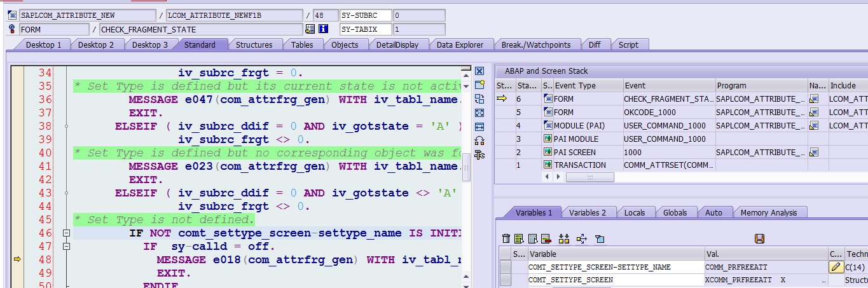Screen dimensions: 868x288
Task: Click the stack type icon of the TRANSACTION row
Action: tap(548, 165)
